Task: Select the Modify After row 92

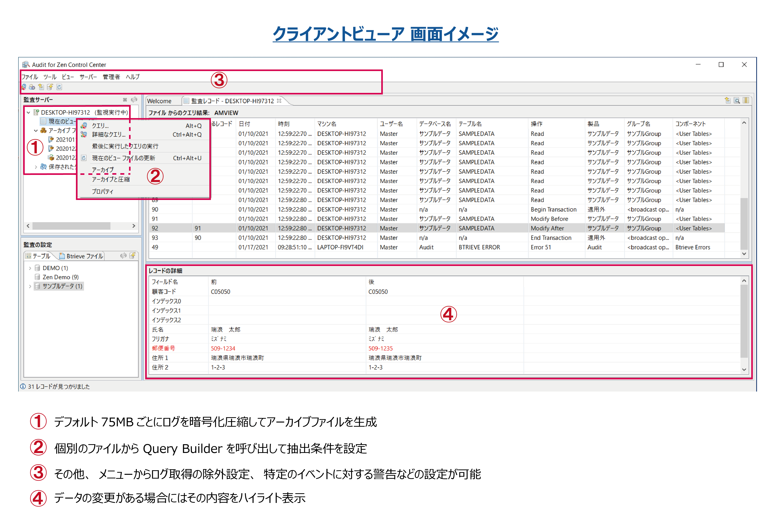Action: [x=547, y=228]
